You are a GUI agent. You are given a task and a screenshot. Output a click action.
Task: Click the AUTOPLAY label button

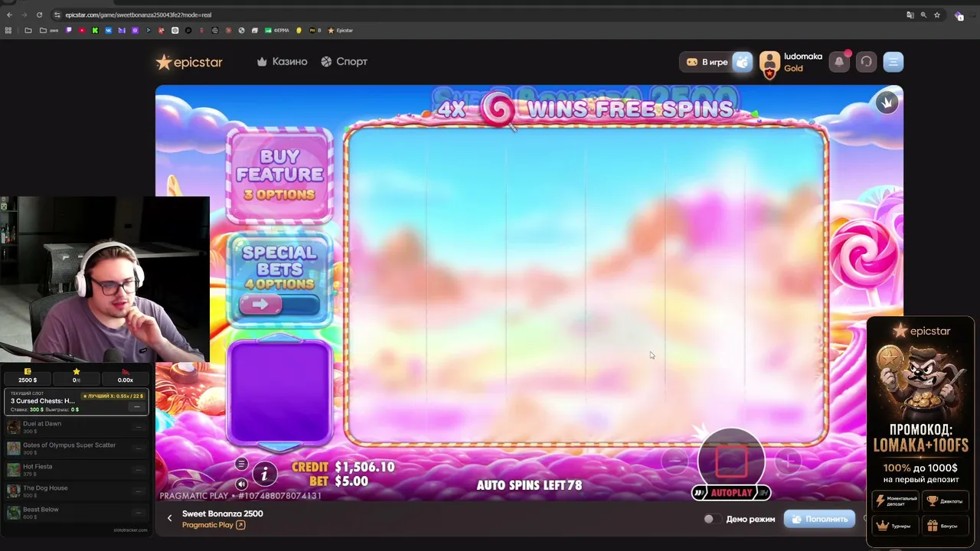pyautogui.click(x=731, y=493)
